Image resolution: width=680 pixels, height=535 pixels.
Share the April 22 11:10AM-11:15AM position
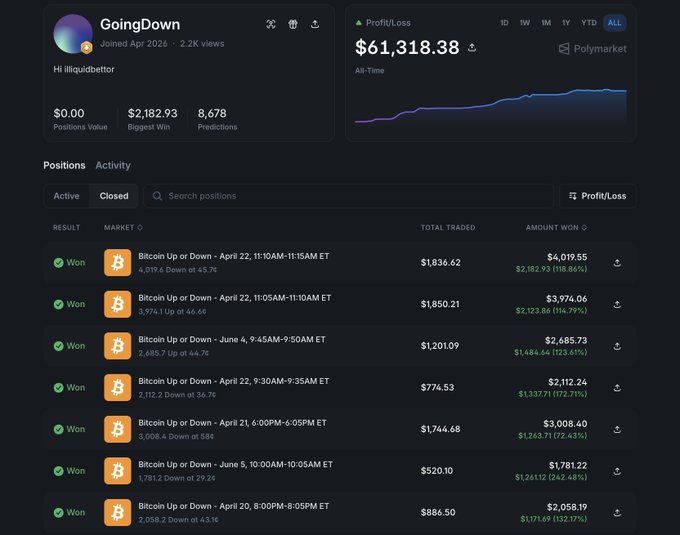pyautogui.click(x=617, y=263)
